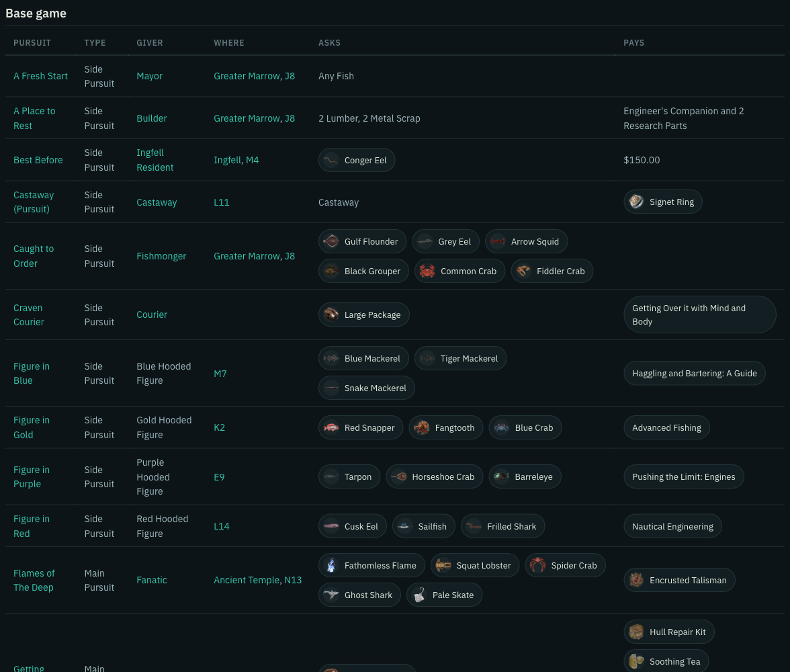The image size is (790, 672).
Task: Open the Figure in Red pursuit
Action: (31, 526)
